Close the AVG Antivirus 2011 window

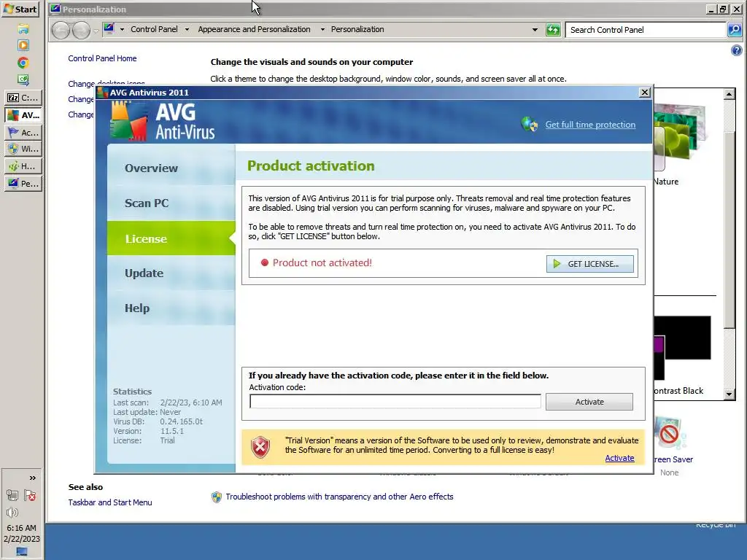(645, 93)
